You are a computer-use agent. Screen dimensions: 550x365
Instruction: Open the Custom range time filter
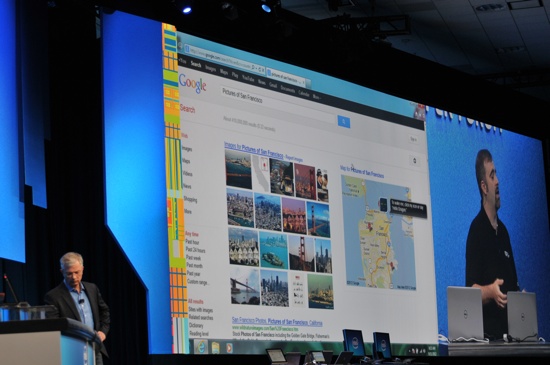tap(198, 282)
